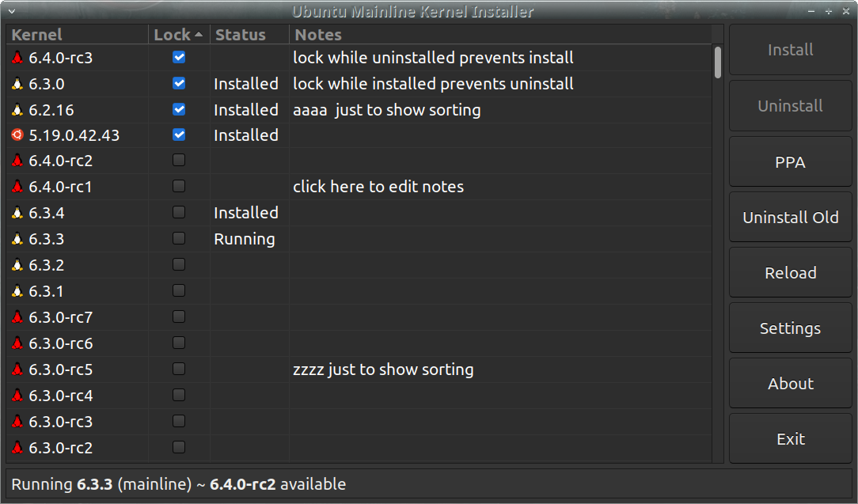Uncheck the lock for kernel 5.19.0.42.43
Viewport: 858px width, 504px height.
(179, 135)
